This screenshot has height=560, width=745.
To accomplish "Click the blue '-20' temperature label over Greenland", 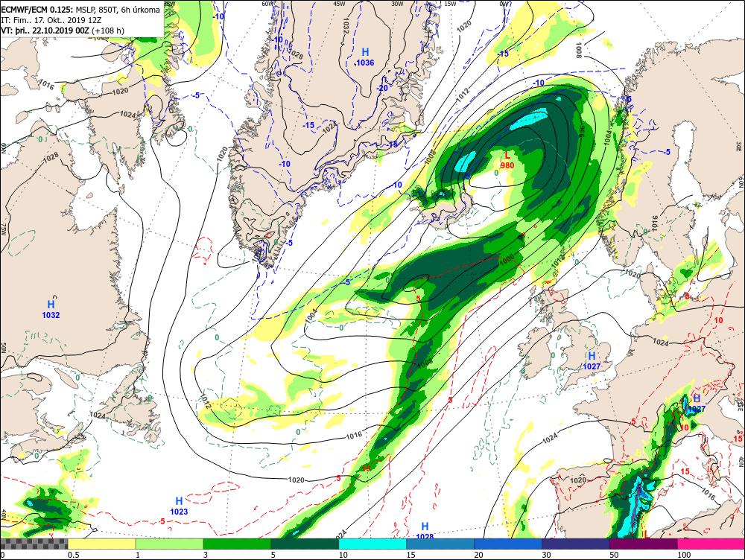I will pos(382,88).
